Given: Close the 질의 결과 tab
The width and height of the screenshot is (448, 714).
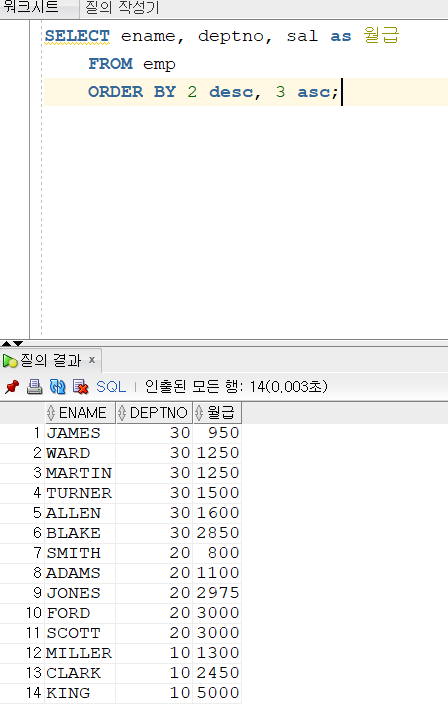Looking at the screenshot, I should [x=92, y=360].
